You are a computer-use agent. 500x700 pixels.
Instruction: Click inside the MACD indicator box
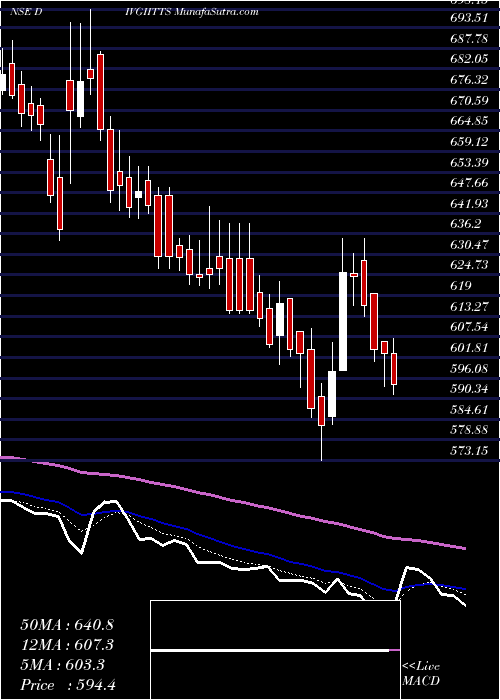click(275, 650)
